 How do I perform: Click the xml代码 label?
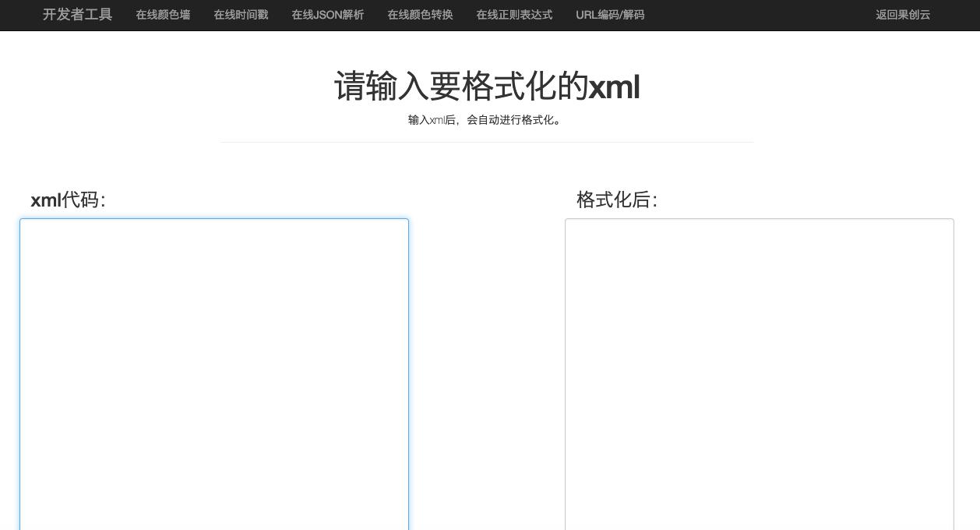tap(68, 200)
